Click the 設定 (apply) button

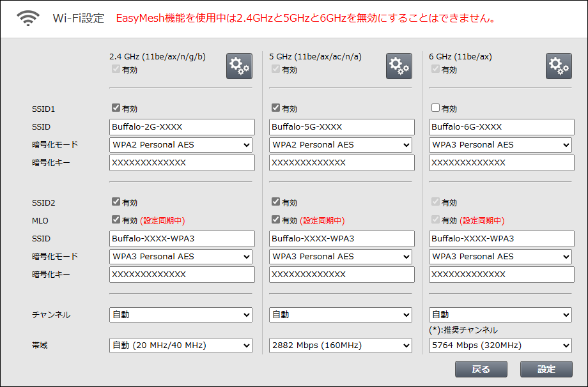click(x=546, y=369)
